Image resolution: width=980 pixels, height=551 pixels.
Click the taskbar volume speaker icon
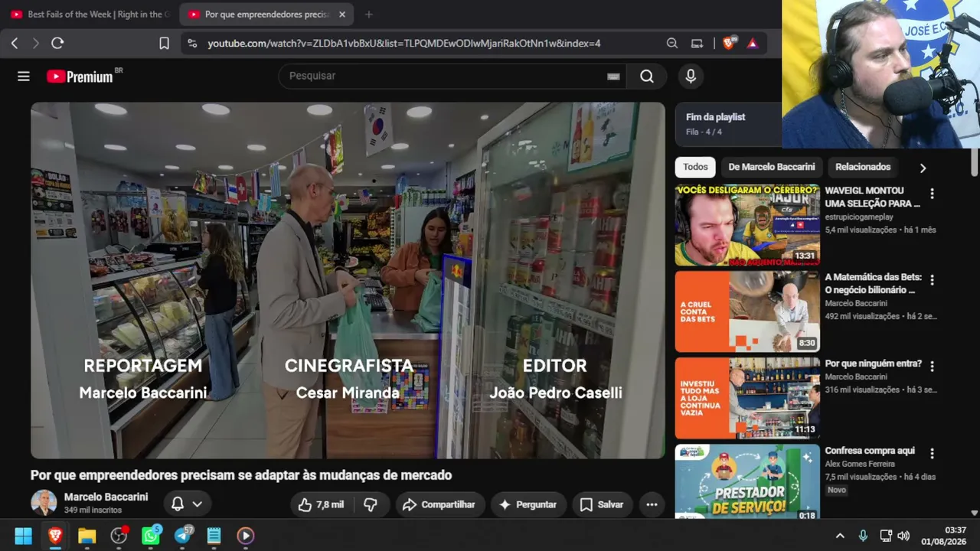click(x=903, y=536)
